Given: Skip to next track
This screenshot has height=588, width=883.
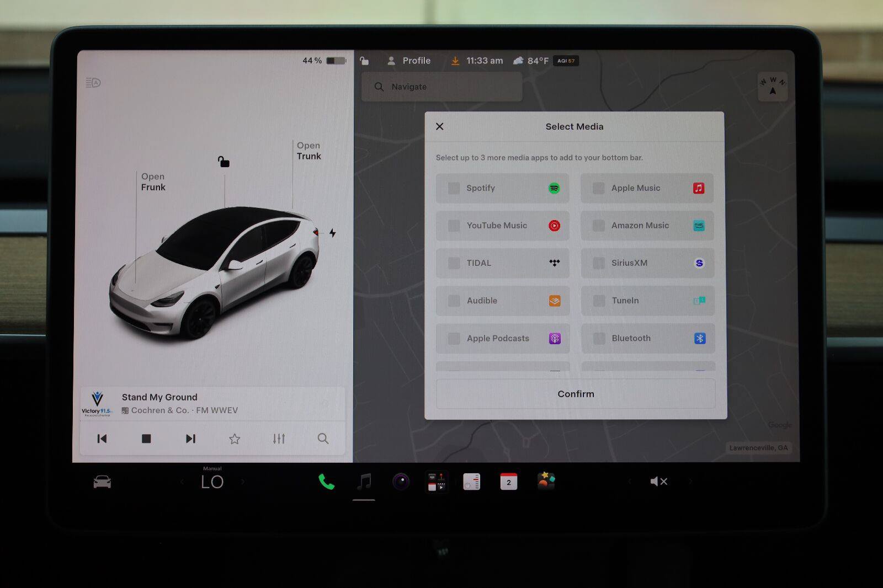Looking at the screenshot, I should 190,439.
